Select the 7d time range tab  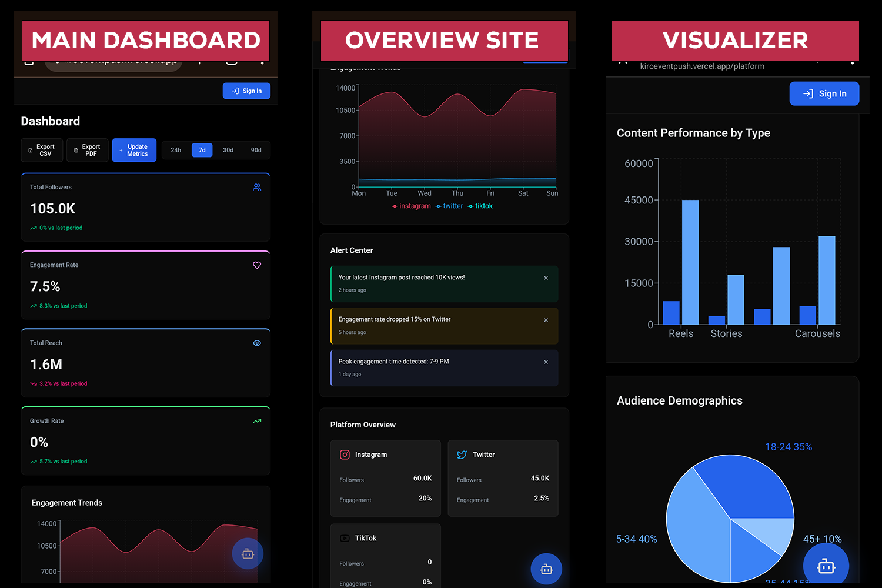click(202, 150)
